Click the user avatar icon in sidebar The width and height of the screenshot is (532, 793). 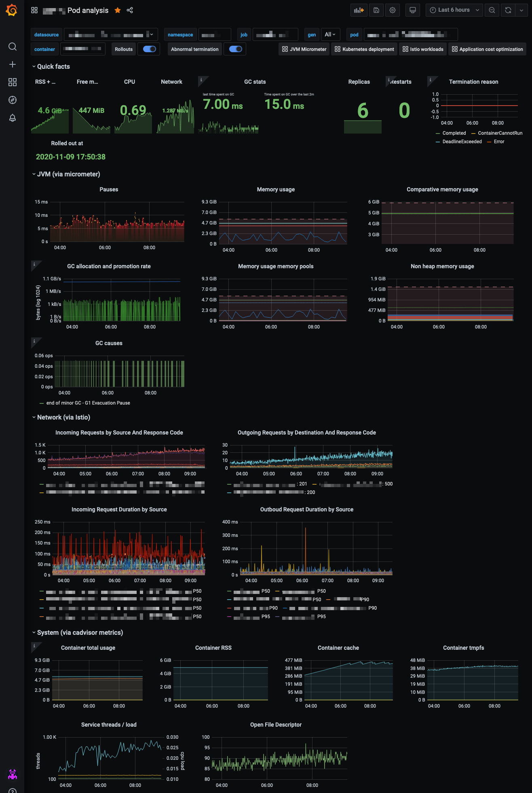coord(13,774)
